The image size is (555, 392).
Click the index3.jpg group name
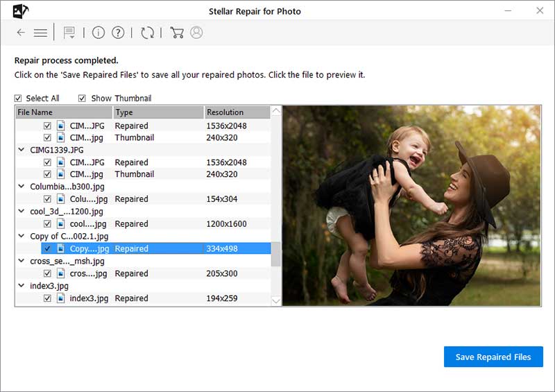[49, 286]
